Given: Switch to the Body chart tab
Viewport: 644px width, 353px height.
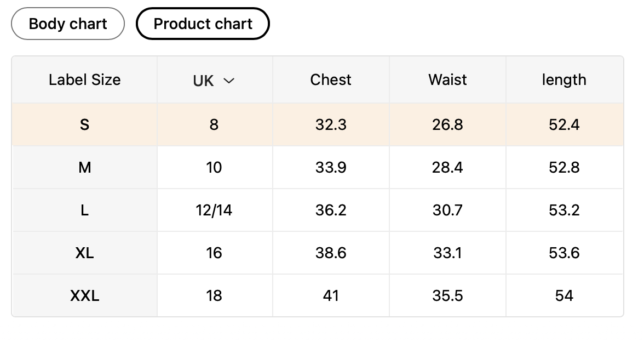Looking at the screenshot, I should [x=68, y=24].
